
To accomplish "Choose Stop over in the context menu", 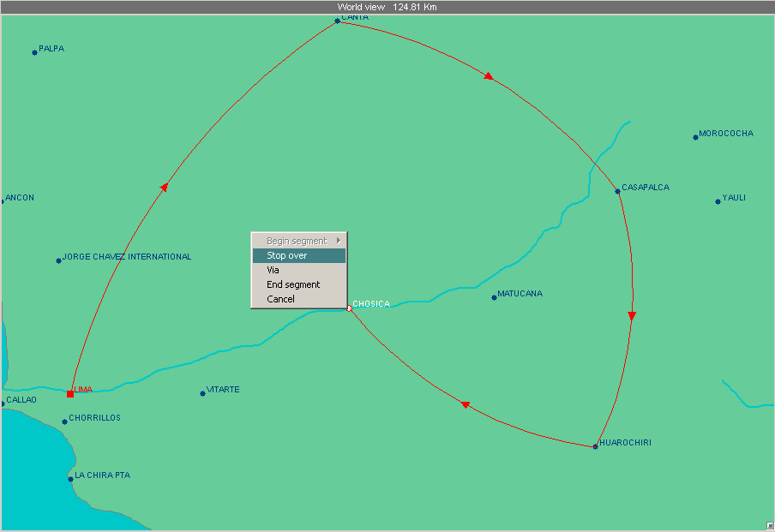I will point(298,255).
